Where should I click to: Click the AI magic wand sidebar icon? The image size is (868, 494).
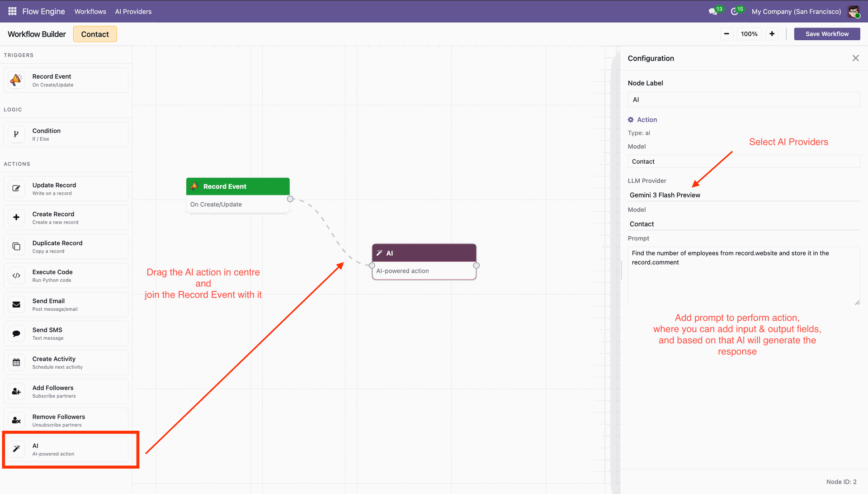(16, 449)
